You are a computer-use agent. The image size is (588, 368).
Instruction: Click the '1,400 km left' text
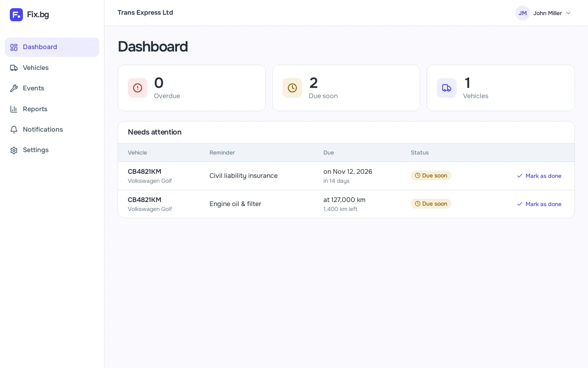coord(340,209)
